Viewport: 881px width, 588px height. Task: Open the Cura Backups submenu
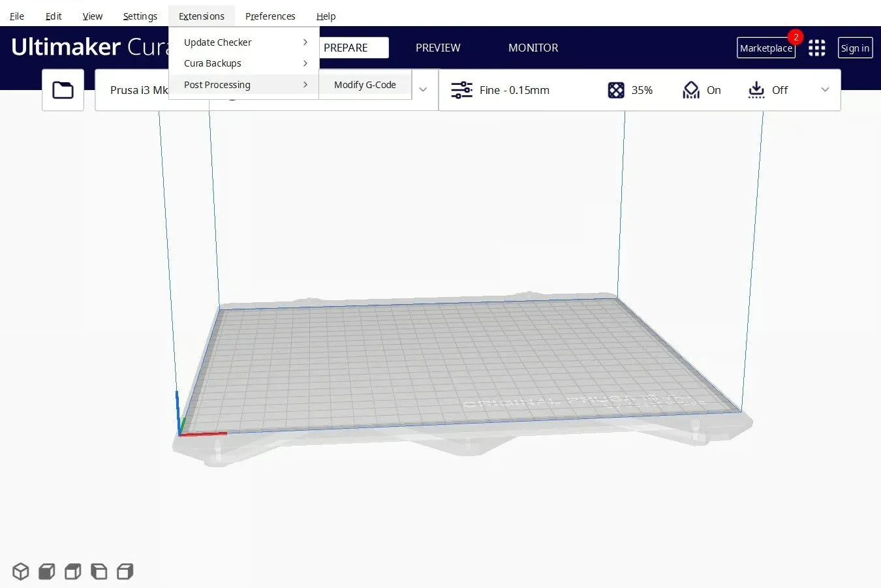pyautogui.click(x=244, y=63)
